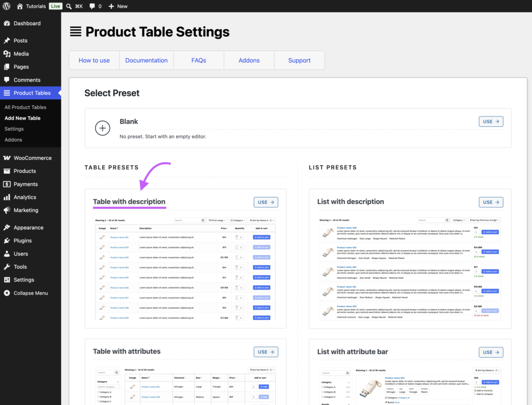Use the Blank preset
Viewport: 532px width, 405px height.
tap(491, 122)
